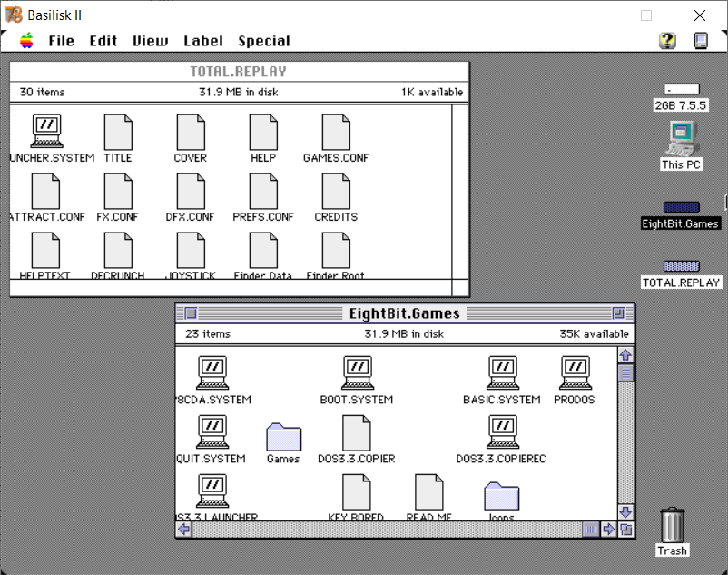Select the DECRUNCH file icon
Image resolution: width=728 pixels, height=575 pixels.
pyautogui.click(x=118, y=250)
